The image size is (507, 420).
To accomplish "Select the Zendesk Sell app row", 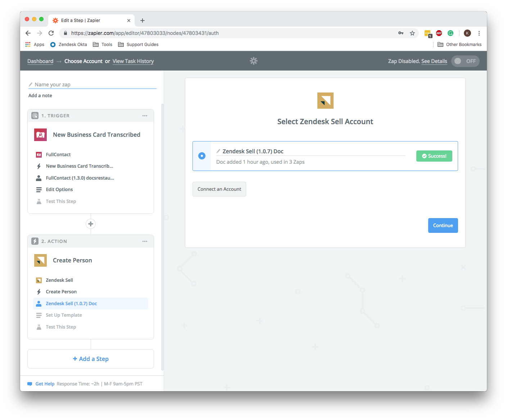I will point(91,280).
